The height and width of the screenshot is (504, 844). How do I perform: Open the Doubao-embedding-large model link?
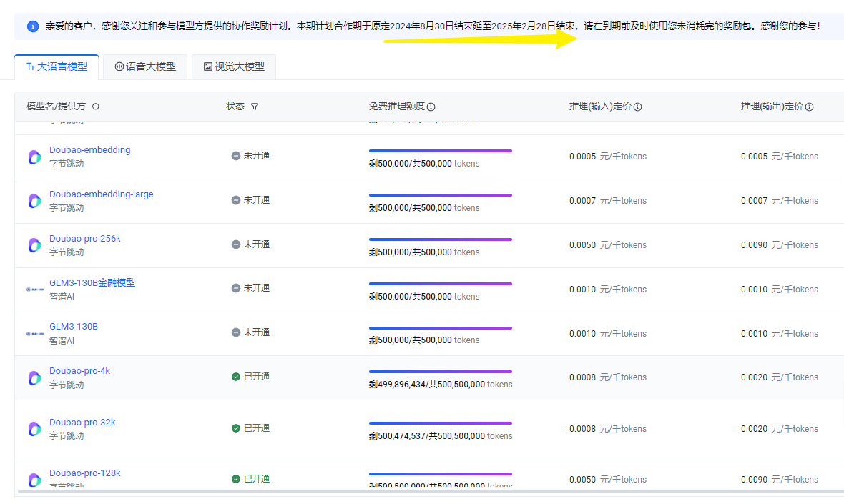[101, 194]
